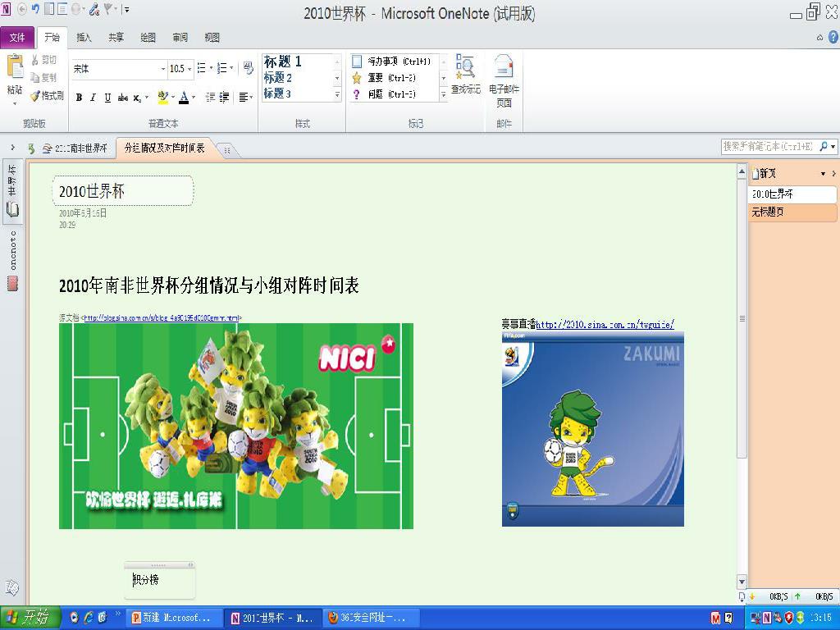Apply Heading 2 (标题 2) style
Viewport: 840px width, 630px height.
pyautogui.click(x=278, y=78)
